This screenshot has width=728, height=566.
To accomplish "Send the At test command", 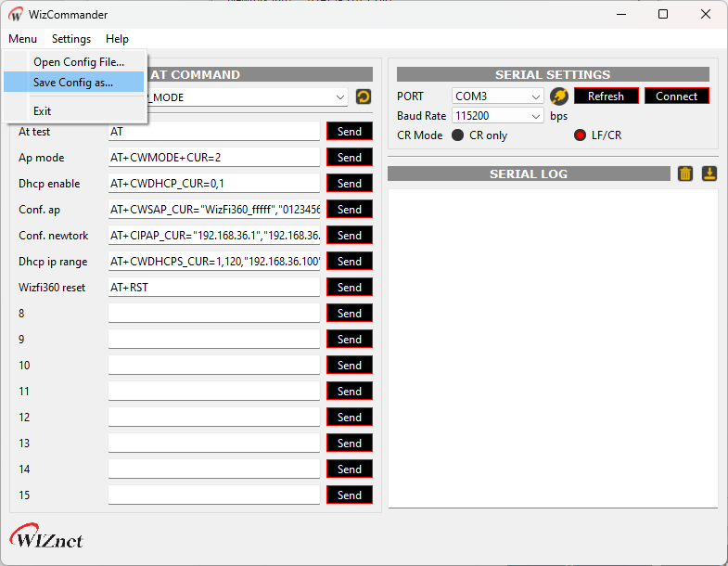I will tap(349, 132).
